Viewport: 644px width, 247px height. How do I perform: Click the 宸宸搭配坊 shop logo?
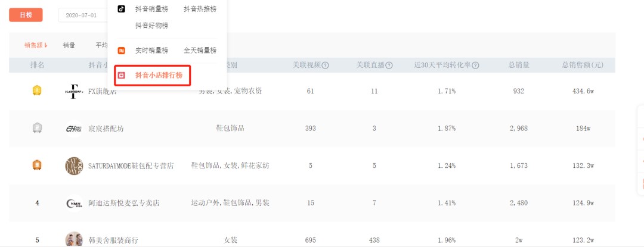[74, 129]
